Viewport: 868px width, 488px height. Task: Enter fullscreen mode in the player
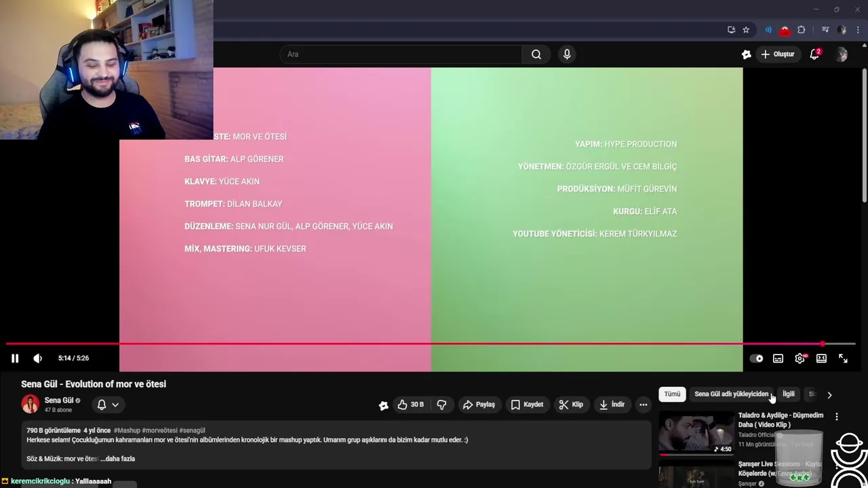coord(843,359)
